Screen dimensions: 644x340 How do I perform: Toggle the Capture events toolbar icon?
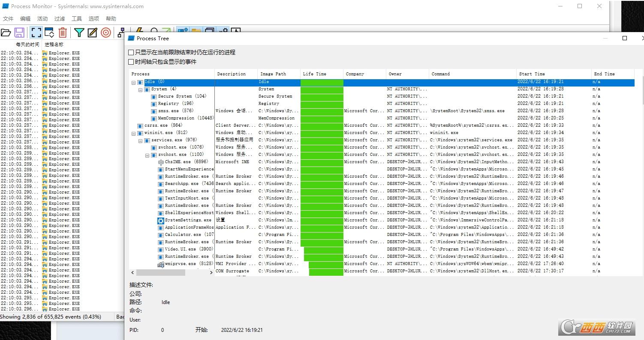[x=36, y=33]
